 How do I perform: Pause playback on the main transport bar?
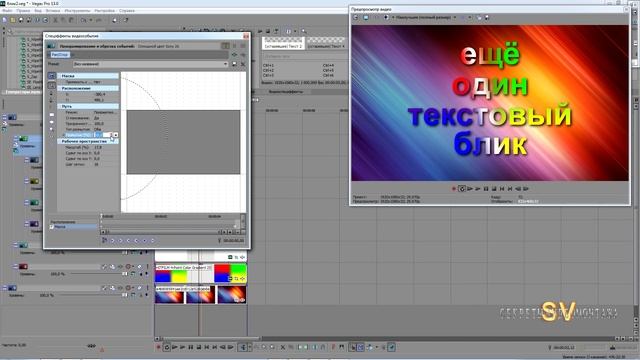click(x=191, y=347)
